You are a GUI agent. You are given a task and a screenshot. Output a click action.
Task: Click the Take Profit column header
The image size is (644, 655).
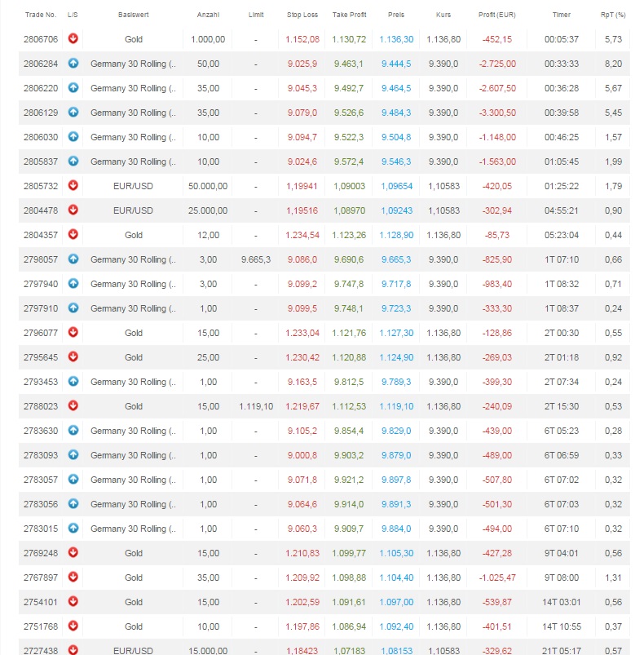349,15
